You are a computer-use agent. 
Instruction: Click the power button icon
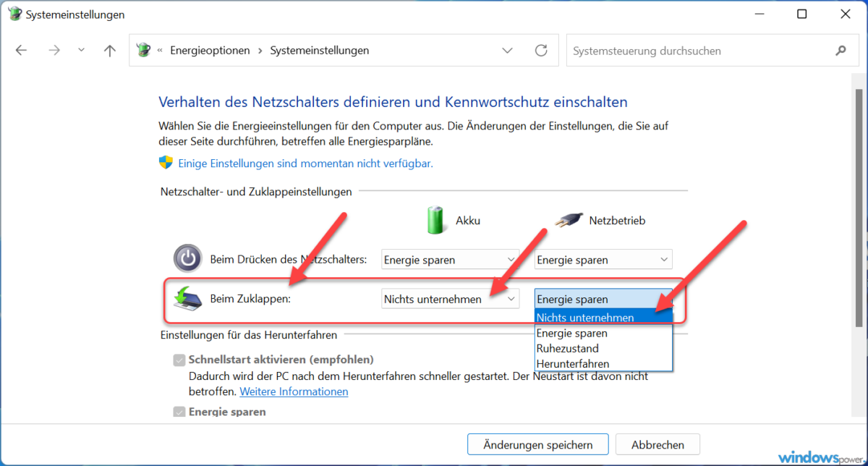187,258
